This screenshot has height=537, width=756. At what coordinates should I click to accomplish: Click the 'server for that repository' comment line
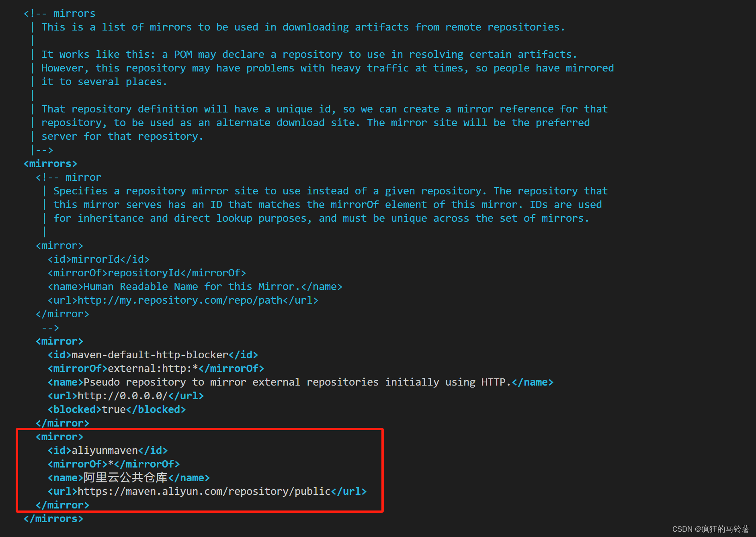click(122, 136)
